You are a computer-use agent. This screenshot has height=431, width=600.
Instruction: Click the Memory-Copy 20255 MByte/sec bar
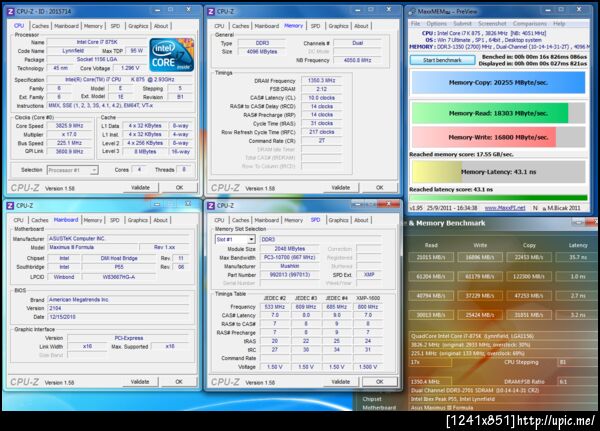(498, 82)
